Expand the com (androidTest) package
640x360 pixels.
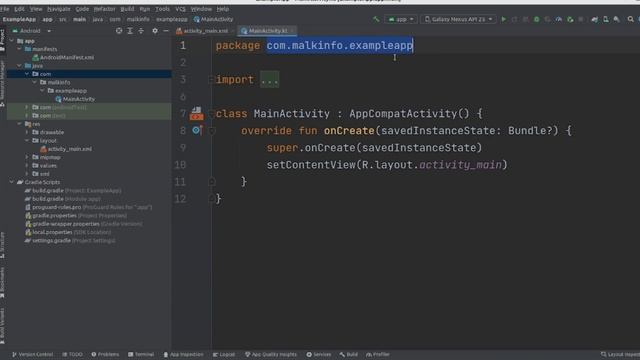click(x=27, y=107)
